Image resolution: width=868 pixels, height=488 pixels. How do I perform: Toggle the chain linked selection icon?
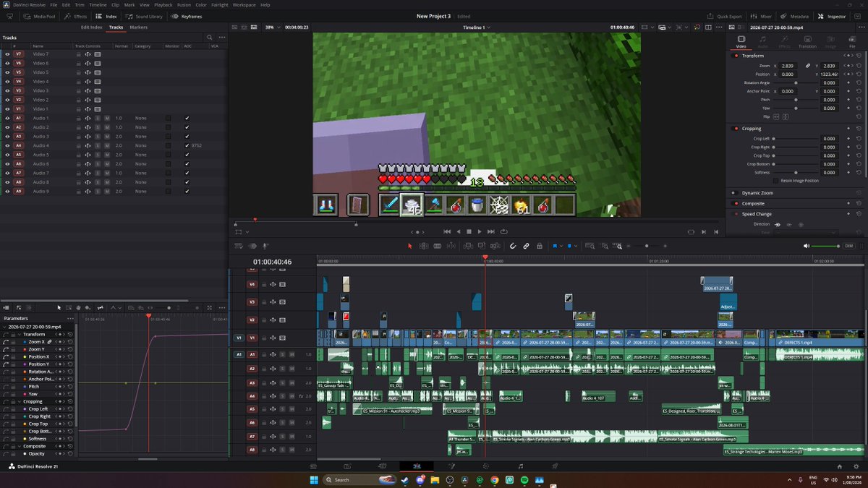point(526,246)
